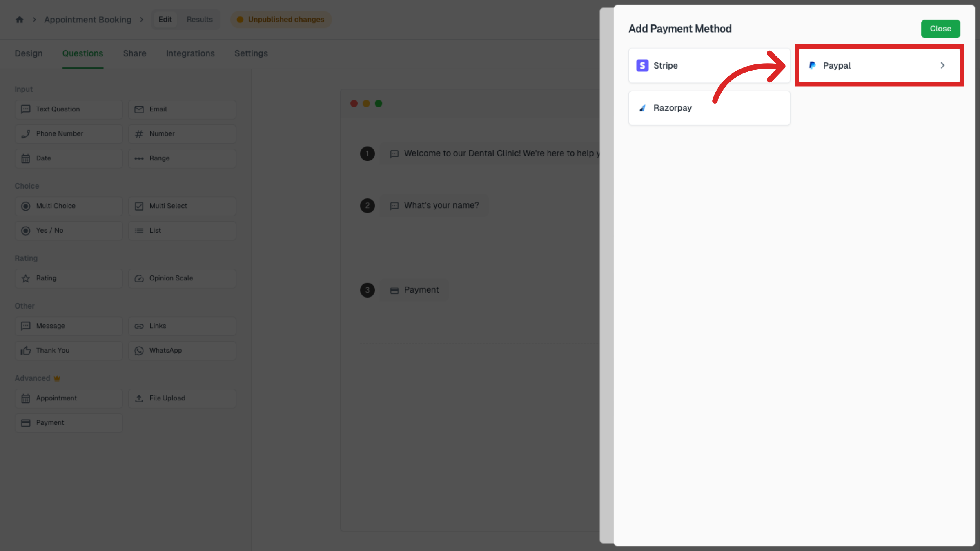Viewport: 980px width, 551px height.
Task: Add an Appointment question
Action: pos(69,398)
